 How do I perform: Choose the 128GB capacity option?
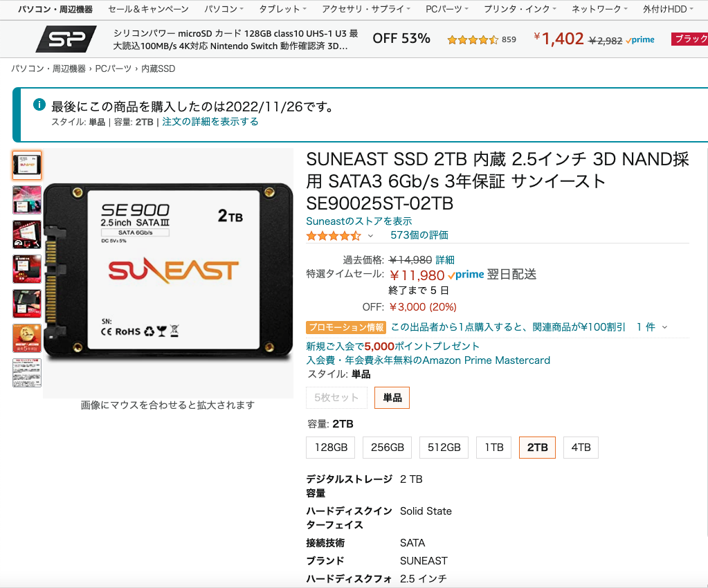pos(331,448)
